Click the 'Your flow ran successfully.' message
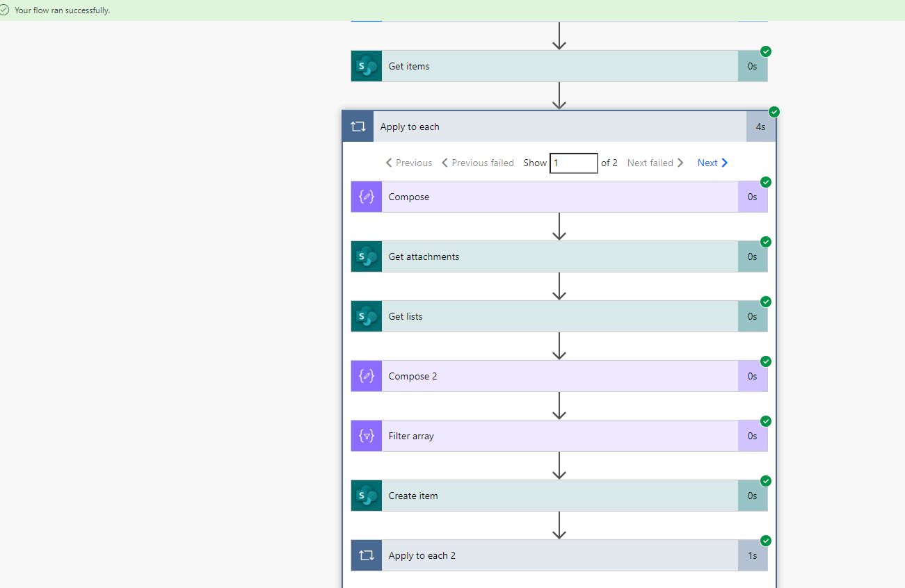905x588 pixels. (x=63, y=10)
